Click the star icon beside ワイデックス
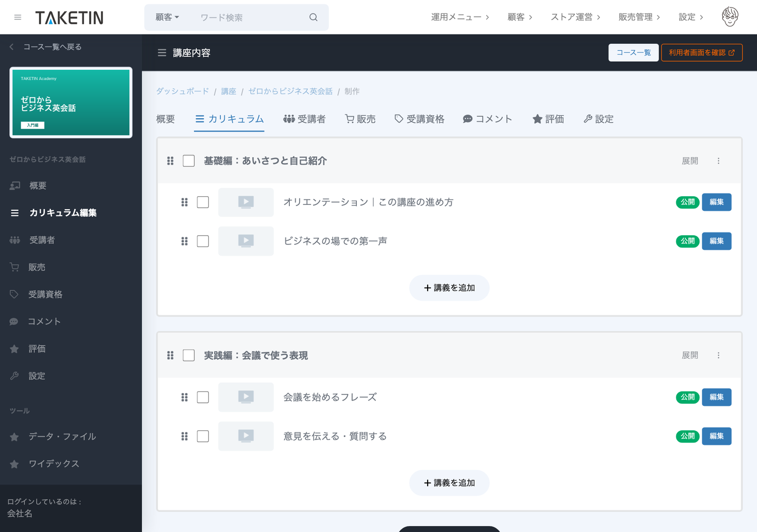 click(x=14, y=464)
